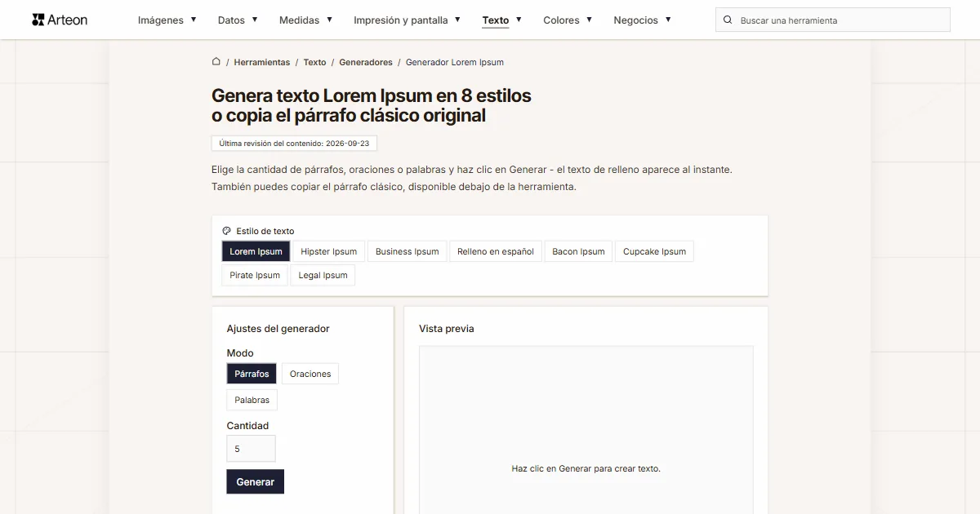Click the Última revisión del contenido date badge

[294, 143]
